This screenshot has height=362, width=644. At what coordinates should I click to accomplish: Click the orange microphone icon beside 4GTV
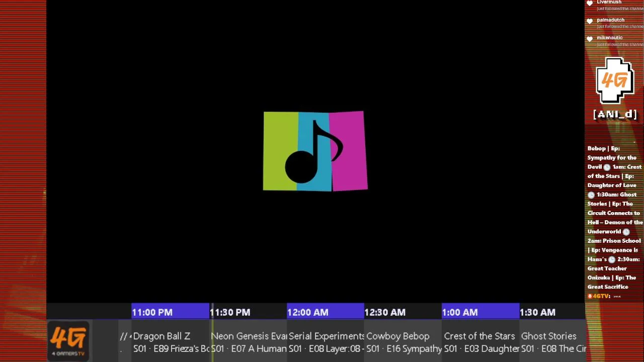(590, 296)
